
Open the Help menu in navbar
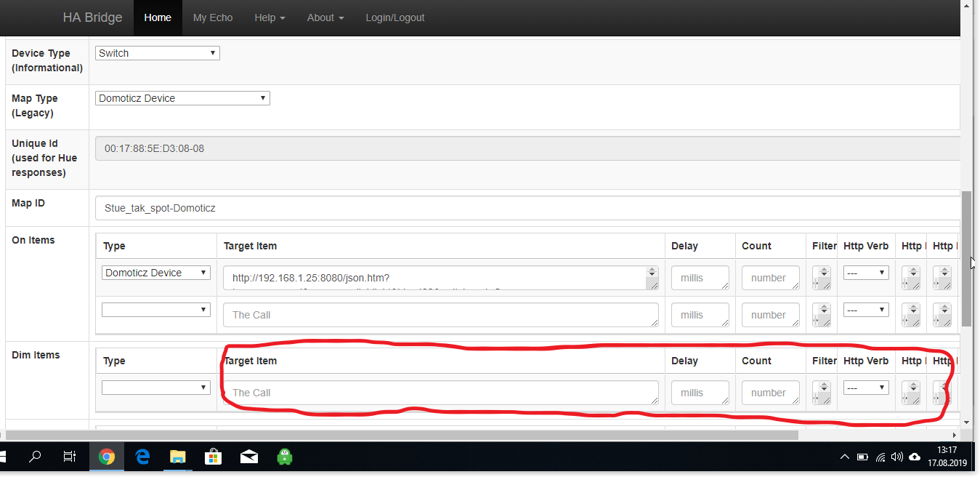[x=270, y=17]
